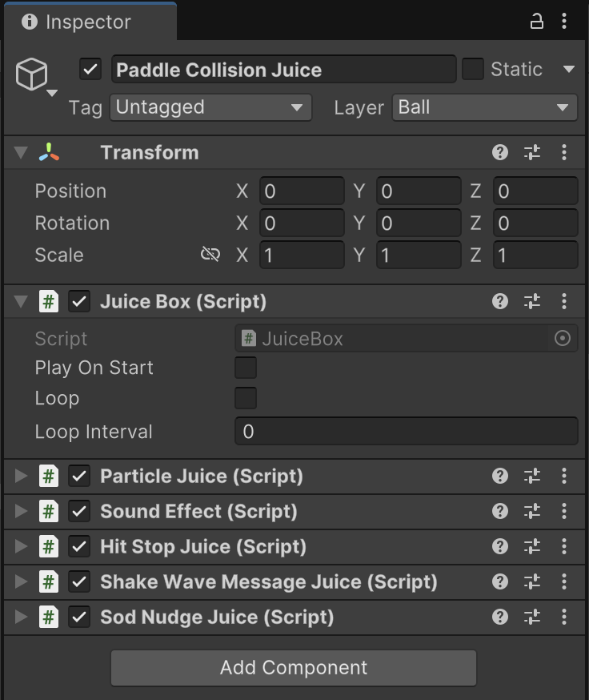
Task: Enable the Play On Start checkbox
Action: [246, 368]
